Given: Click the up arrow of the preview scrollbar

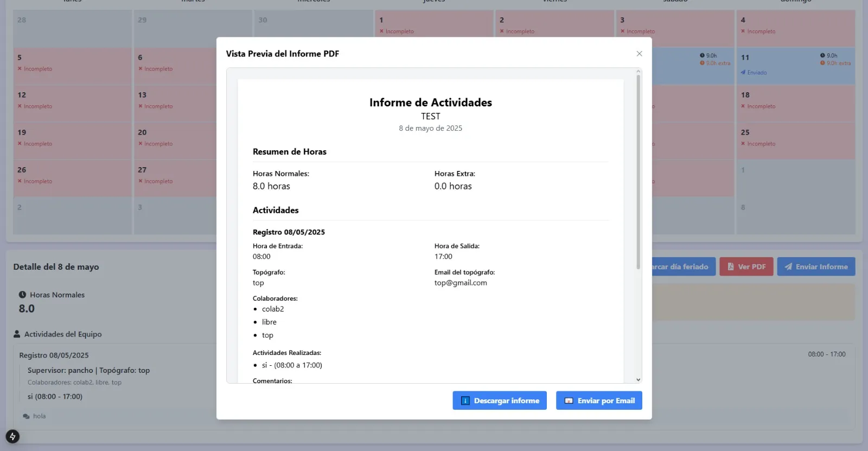Looking at the screenshot, I should [x=639, y=71].
